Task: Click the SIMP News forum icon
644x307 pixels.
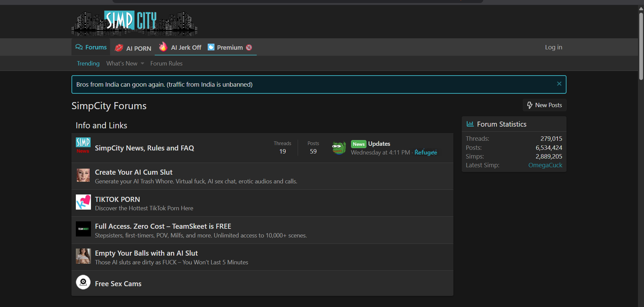Action: 83,145
